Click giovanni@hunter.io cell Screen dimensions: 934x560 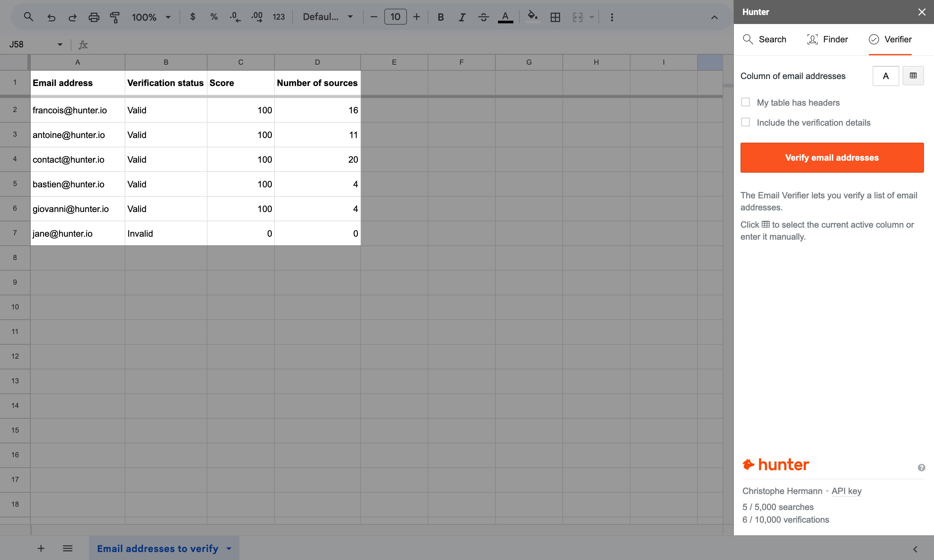pos(77,209)
